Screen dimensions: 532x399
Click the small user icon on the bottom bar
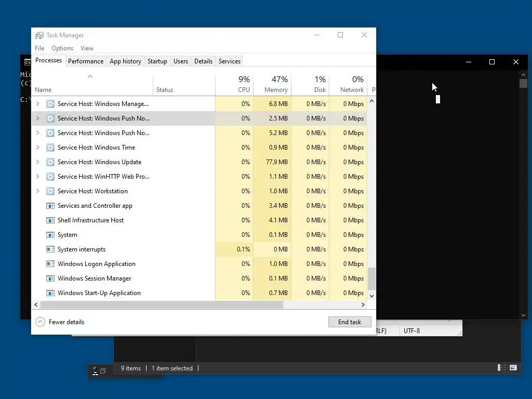tap(96, 371)
